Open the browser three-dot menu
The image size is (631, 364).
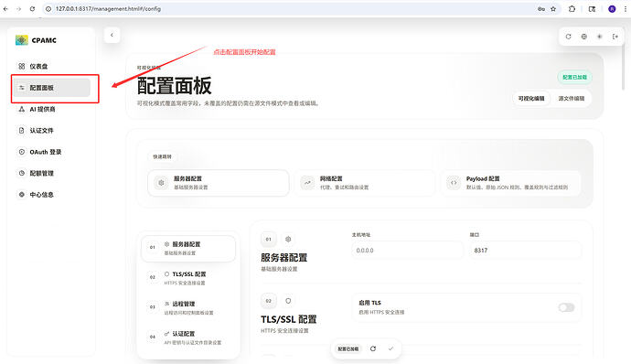click(x=625, y=8)
